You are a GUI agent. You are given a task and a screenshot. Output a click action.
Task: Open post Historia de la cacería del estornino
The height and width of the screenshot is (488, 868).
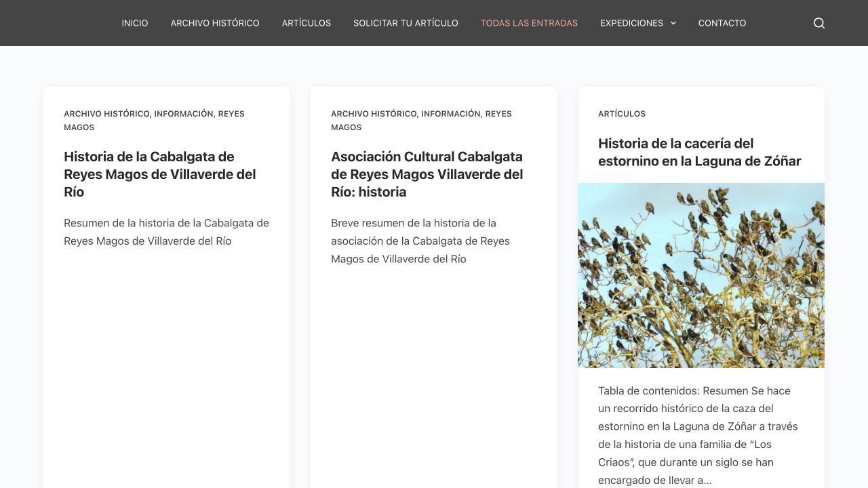click(700, 152)
